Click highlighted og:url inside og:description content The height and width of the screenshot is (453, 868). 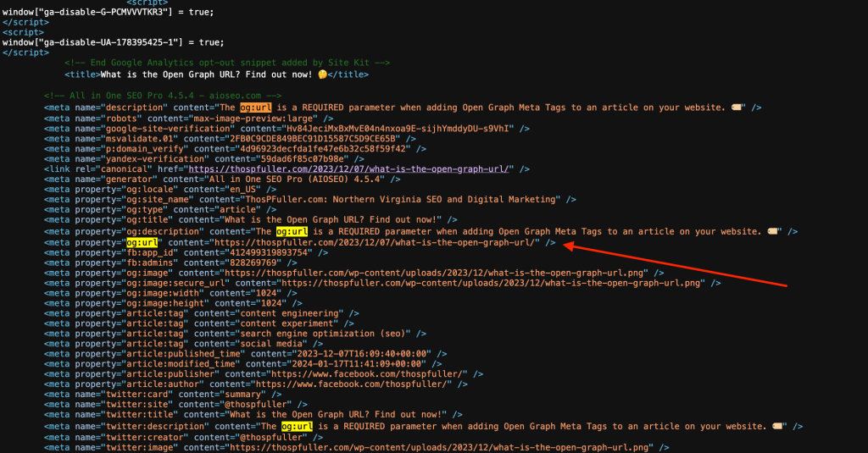(x=292, y=232)
